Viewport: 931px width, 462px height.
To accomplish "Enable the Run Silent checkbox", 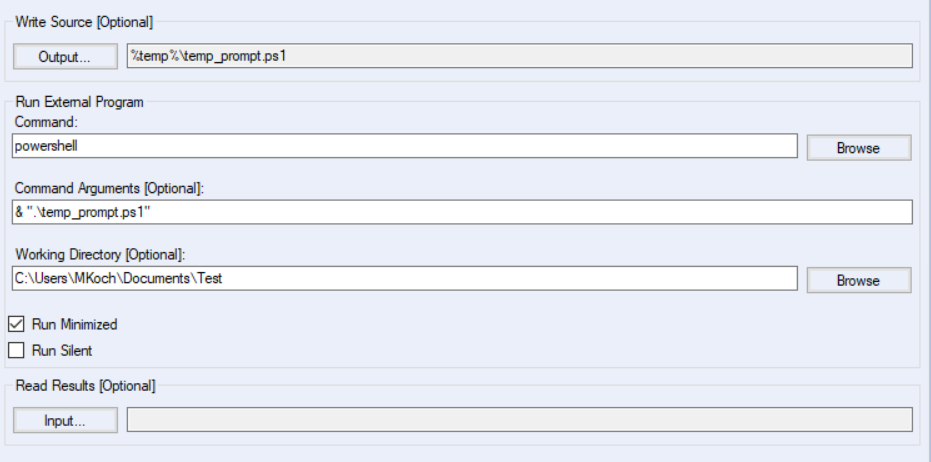I will click(16, 350).
